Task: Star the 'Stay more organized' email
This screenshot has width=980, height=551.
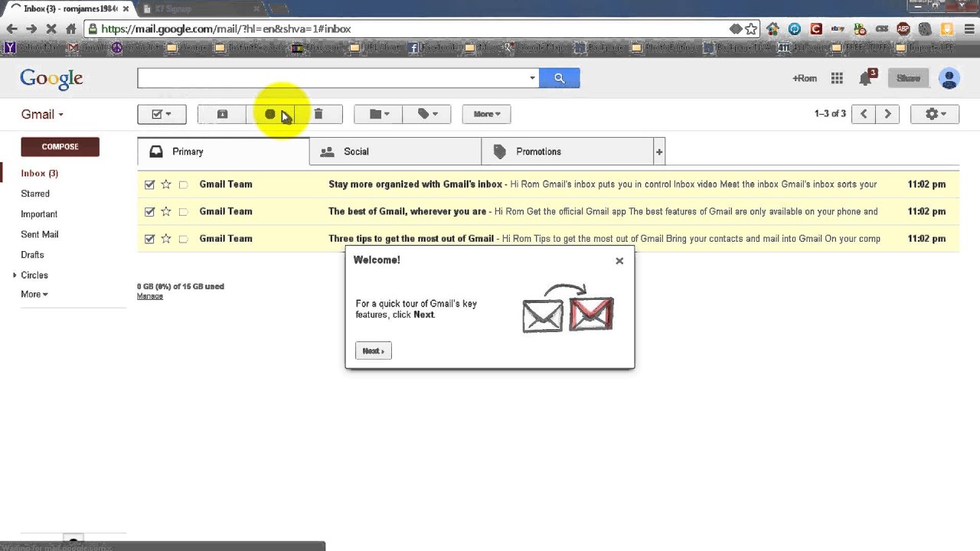Action: (x=166, y=184)
